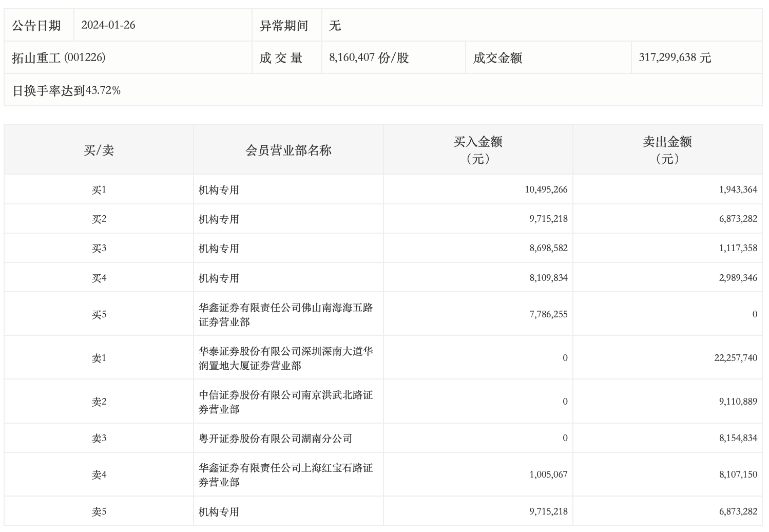Click 华泰证券深圳深南大道华润置地大厦 branch name
The height and width of the screenshot is (532, 769).
[x=285, y=358]
